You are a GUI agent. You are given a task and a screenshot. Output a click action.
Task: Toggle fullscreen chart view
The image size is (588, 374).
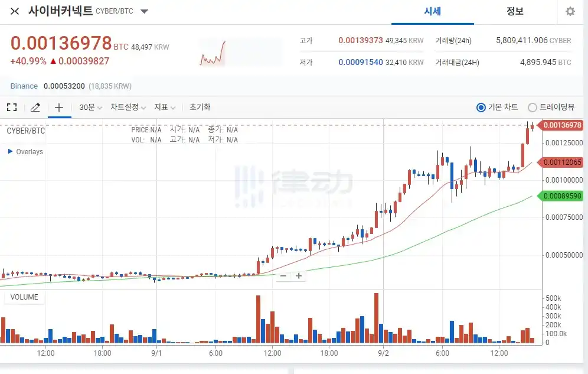click(11, 107)
